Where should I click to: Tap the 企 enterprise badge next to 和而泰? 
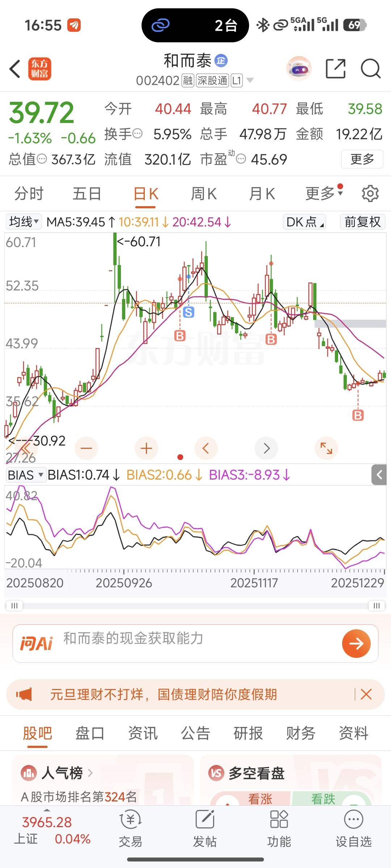pyautogui.click(x=221, y=60)
